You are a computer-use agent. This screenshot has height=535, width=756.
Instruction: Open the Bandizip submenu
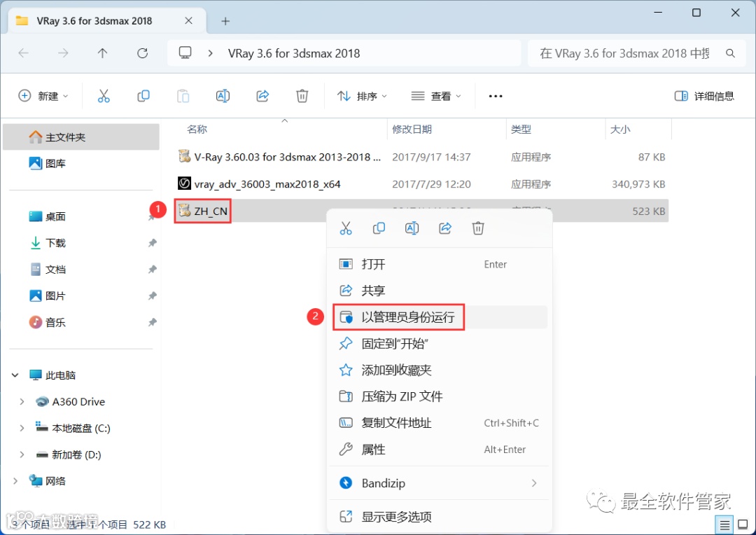tap(439, 483)
